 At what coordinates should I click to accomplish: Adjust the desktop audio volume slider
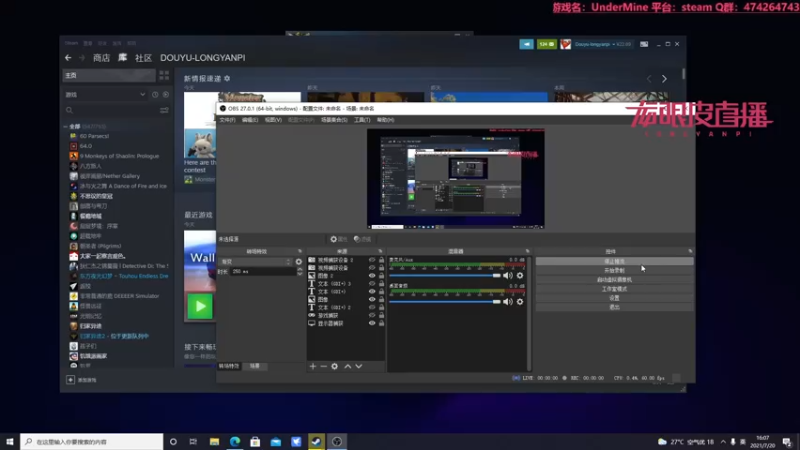445,302
